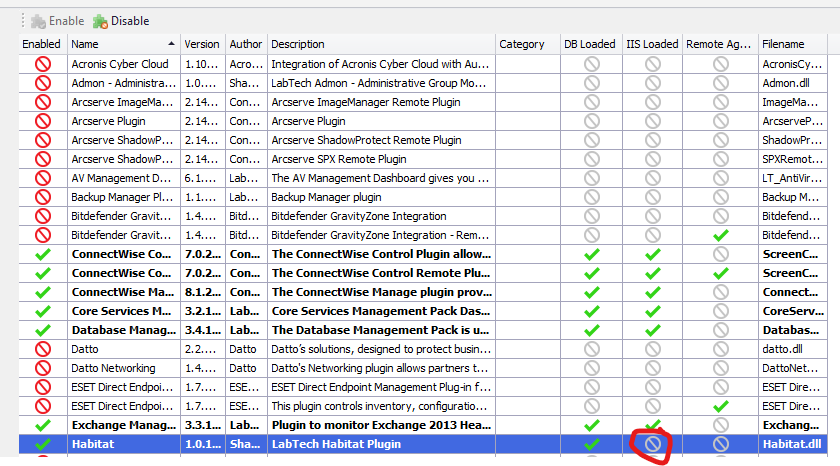Select the AV Management Dashboard row description
This screenshot has width=840, height=466.
point(380,178)
